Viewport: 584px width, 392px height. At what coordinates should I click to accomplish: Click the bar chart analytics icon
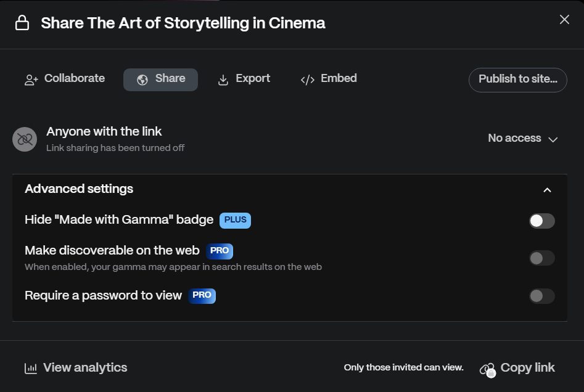point(31,369)
